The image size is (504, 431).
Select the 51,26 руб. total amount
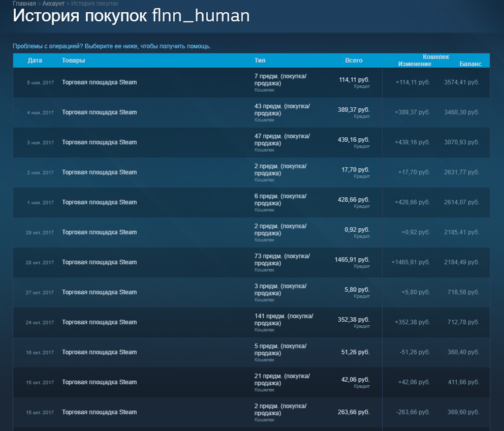coord(356,352)
